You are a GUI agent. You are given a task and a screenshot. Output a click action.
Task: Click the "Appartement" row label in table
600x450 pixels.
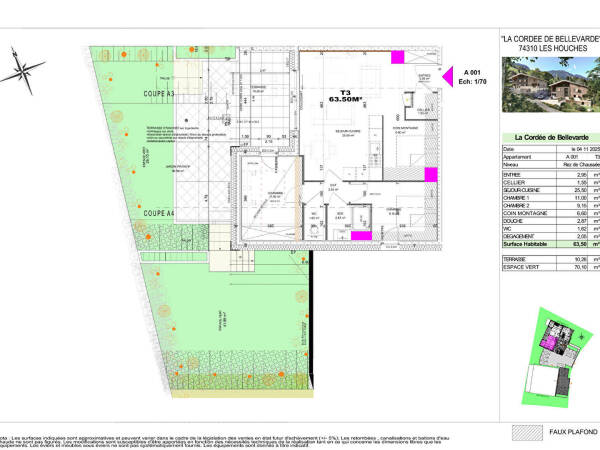tap(517, 157)
